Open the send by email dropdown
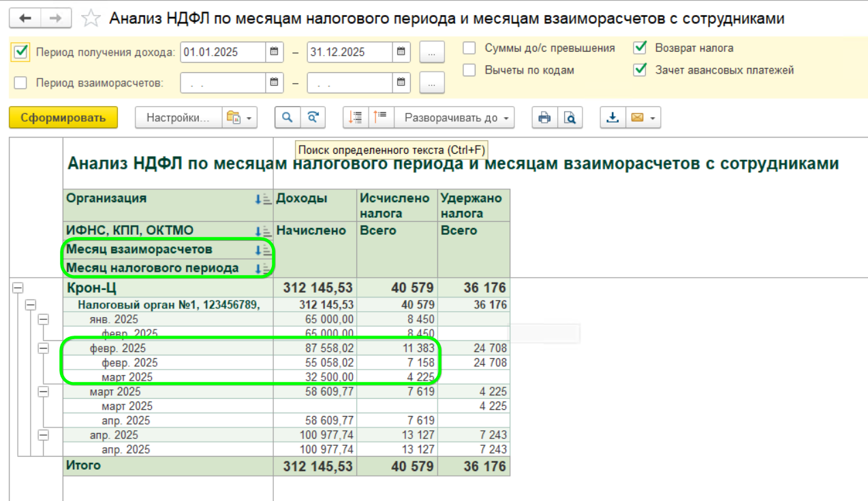The height and width of the screenshot is (501, 868). [643, 118]
